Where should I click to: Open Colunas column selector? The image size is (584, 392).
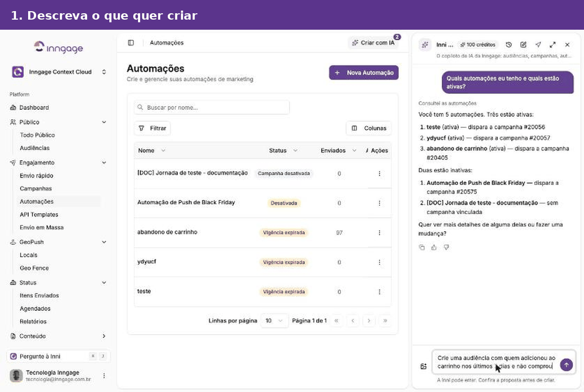pyautogui.click(x=369, y=128)
